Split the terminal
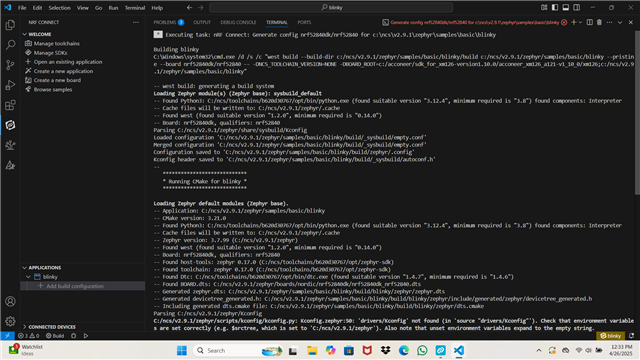This screenshot has height=360, width=640. coord(590,22)
